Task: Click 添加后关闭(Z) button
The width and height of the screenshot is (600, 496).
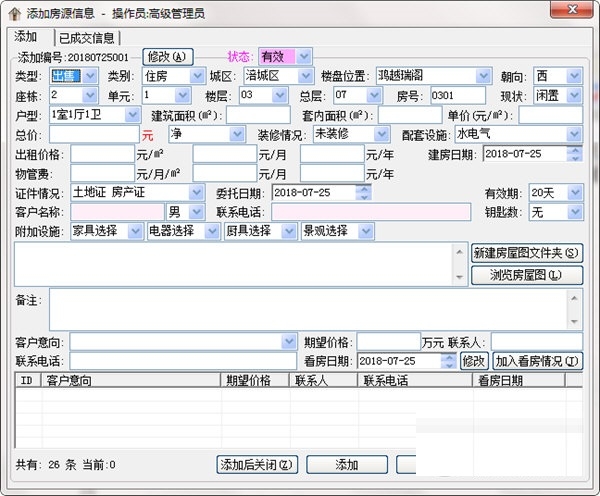Action: 257,465
